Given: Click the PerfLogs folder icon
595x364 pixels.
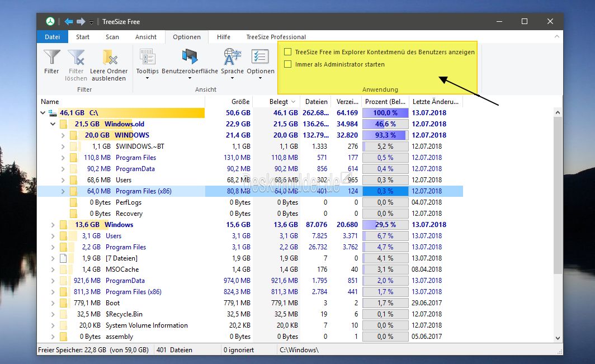Looking at the screenshot, I should (x=74, y=202).
